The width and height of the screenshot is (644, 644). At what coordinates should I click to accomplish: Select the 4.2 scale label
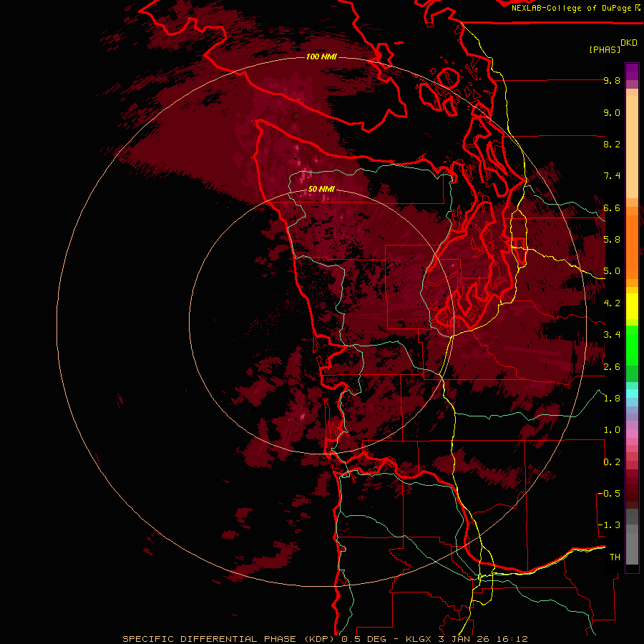(x=612, y=303)
